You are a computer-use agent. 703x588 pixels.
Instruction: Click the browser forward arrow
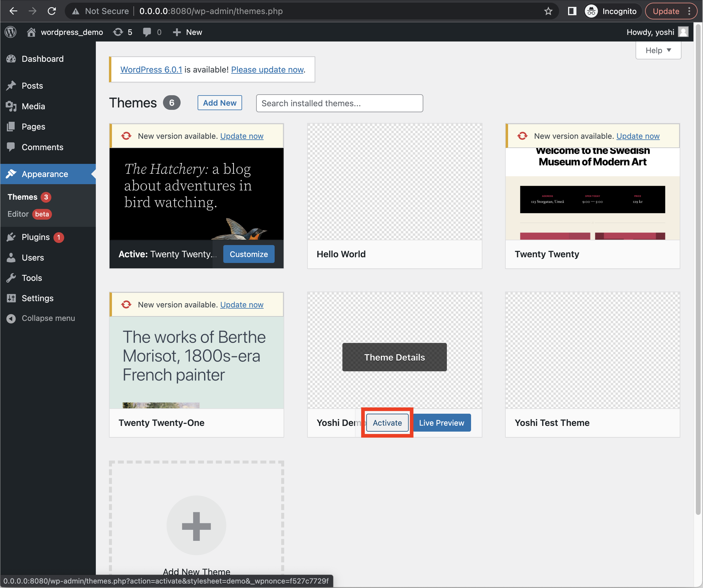[x=33, y=11]
